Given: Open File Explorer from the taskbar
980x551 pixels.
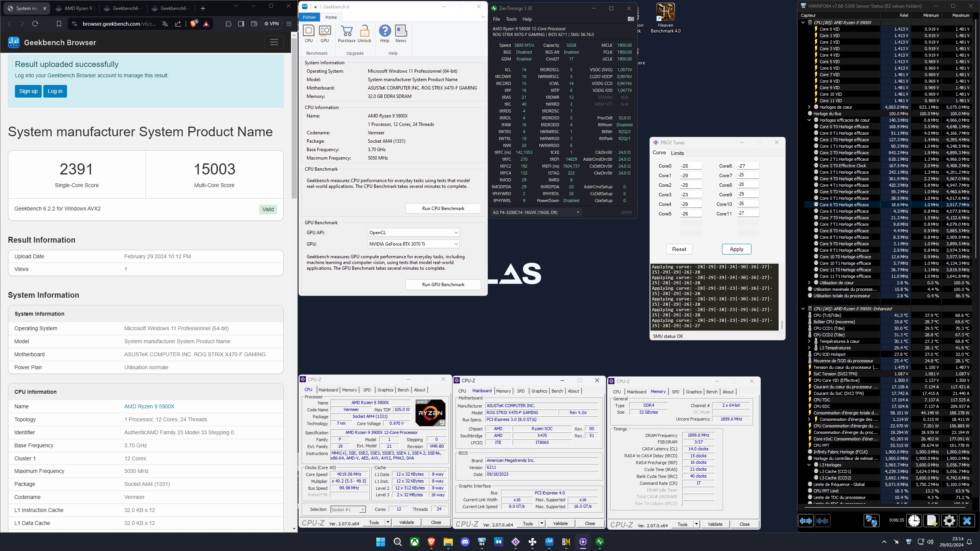Looking at the screenshot, I should (x=448, y=542).
